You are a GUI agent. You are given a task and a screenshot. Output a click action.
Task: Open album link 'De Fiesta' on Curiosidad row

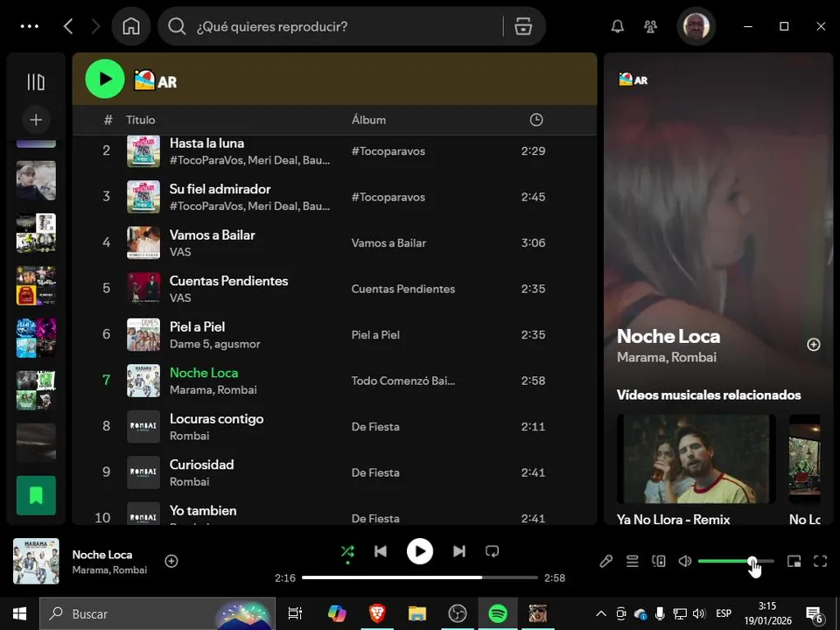[x=375, y=472]
